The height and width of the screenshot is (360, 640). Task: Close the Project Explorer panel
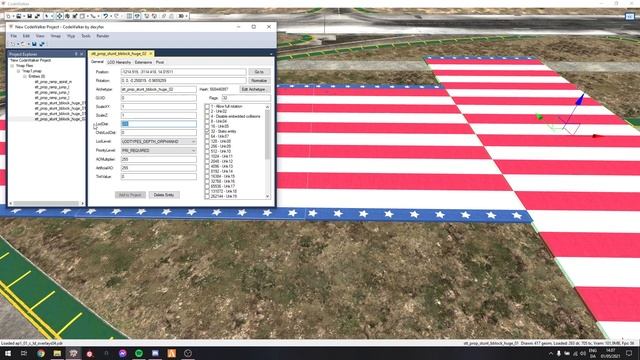81,54
